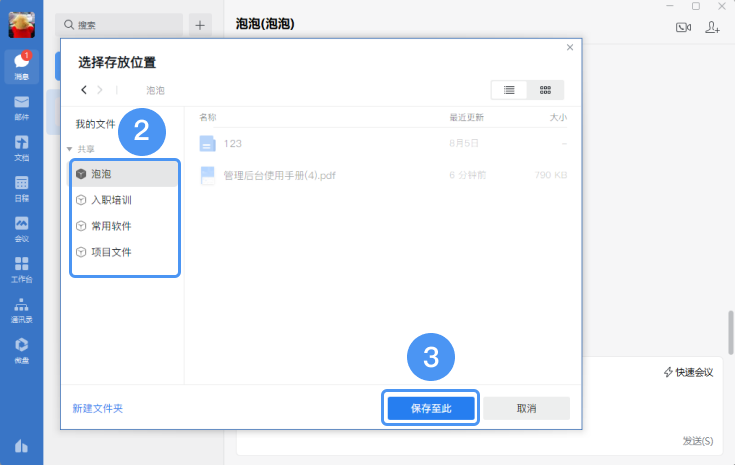Collapse the 共享 section in tree
Image resolution: width=735 pixels, height=465 pixels.
pyautogui.click(x=69, y=149)
